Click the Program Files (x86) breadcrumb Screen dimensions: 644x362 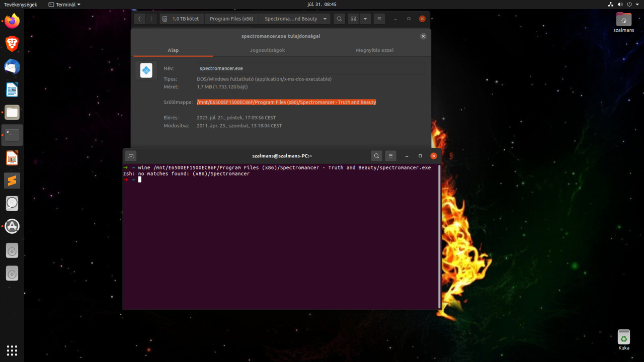point(231,19)
